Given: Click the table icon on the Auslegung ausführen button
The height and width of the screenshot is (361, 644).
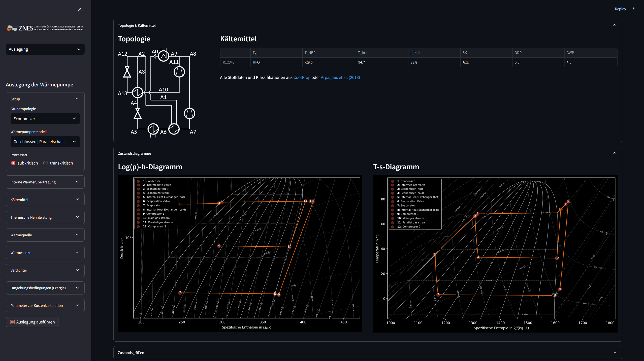Looking at the screenshot, I should coord(12,322).
